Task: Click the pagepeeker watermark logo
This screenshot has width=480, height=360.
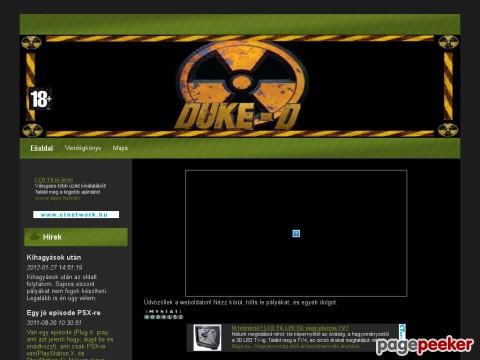Action: pyautogui.click(x=425, y=346)
